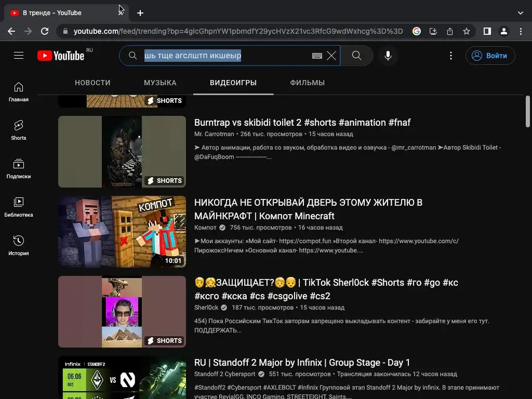Open the Standoff 2 Cybersport channel
This screenshot has height=399, width=532.
tap(224, 374)
